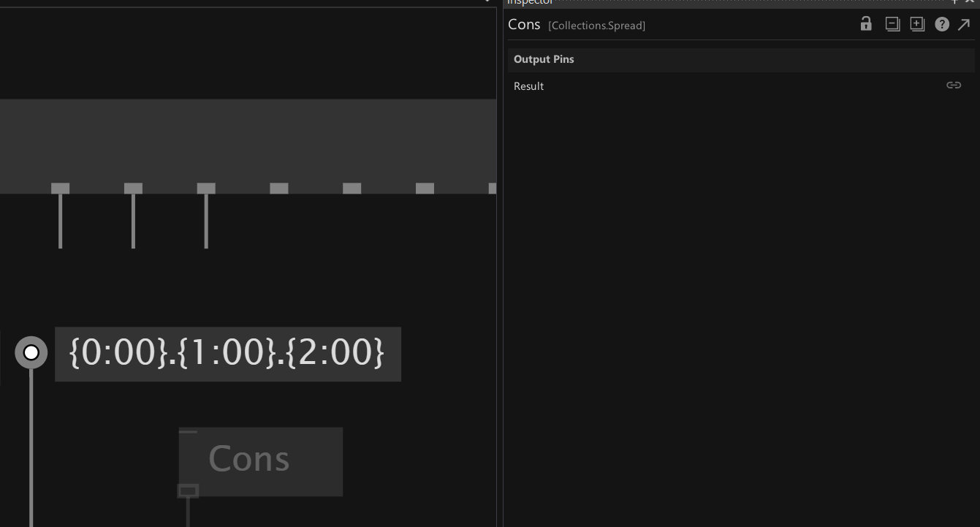Click the Cons title in the Inspector
Image resolution: width=980 pixels, height=527 pixels.
pos(524,25)
